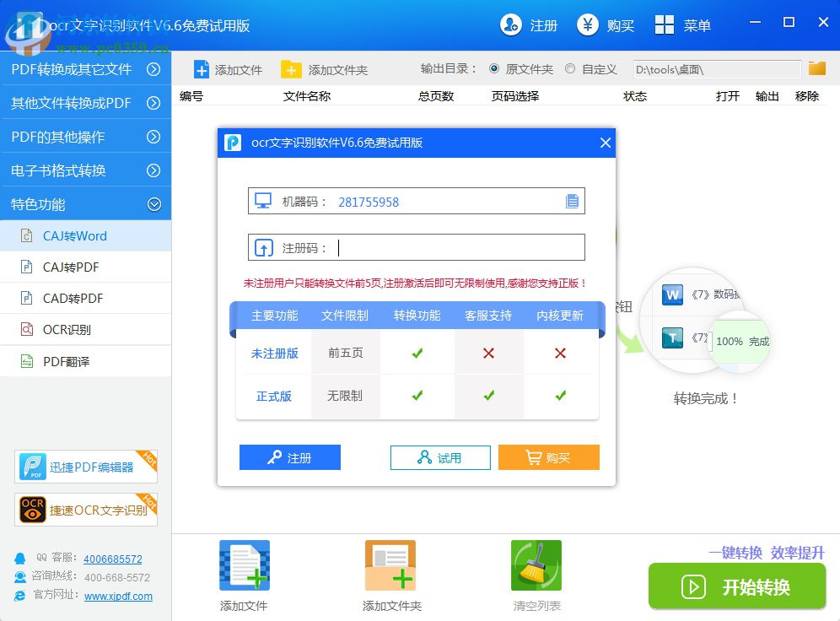Select the PDF翻译 icon in sidebar

pyautogui.click(x=26, y=361)
